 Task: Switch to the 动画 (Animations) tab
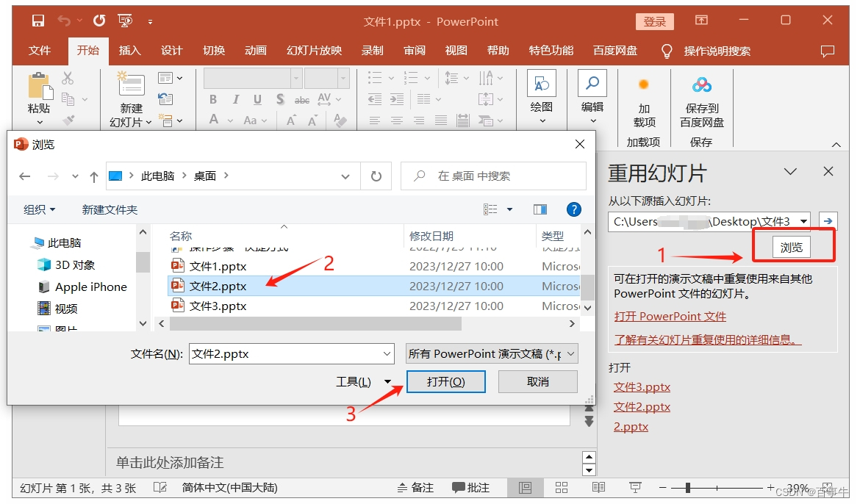256,51
